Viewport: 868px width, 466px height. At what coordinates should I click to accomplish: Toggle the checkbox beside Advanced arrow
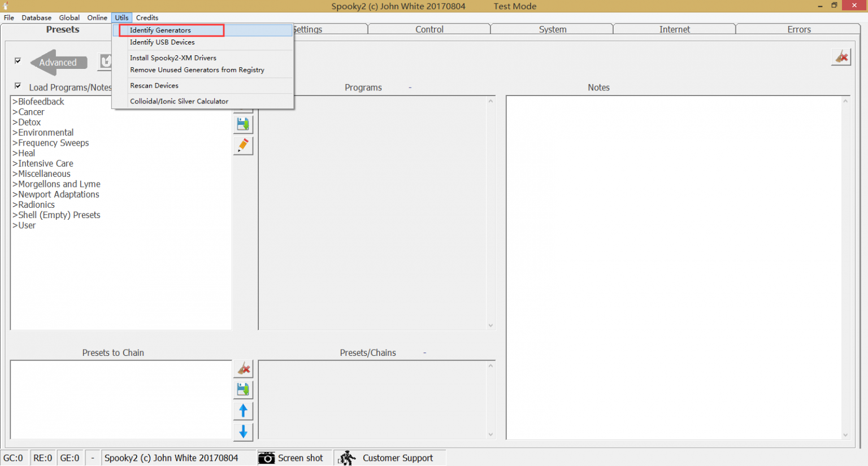(x=18, y=60)
